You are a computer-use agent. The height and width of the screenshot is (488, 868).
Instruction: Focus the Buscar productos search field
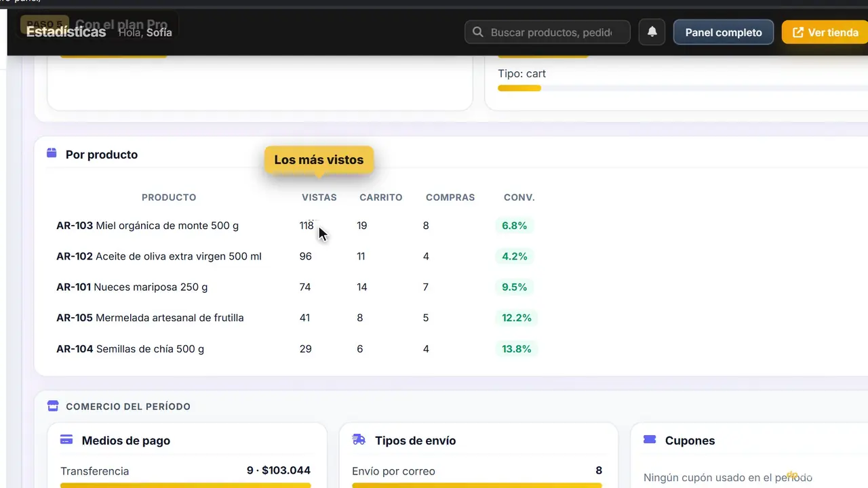point(547,32)
